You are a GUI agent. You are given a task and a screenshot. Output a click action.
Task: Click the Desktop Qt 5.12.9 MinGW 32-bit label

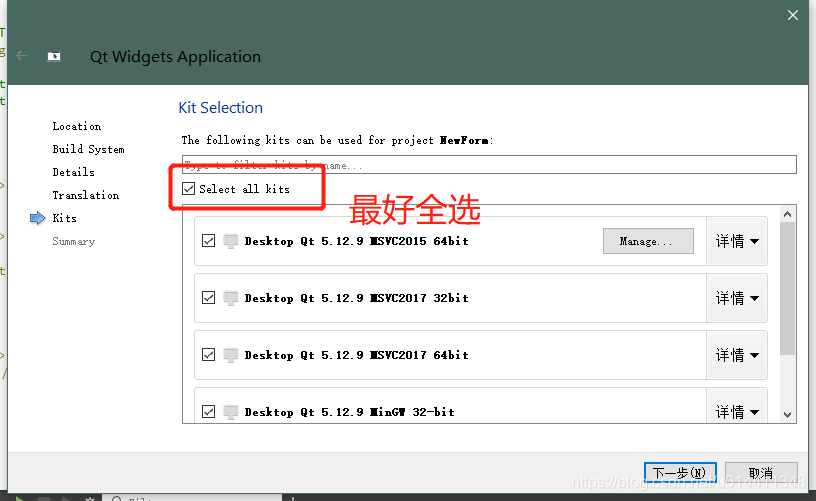coord(350,412)
